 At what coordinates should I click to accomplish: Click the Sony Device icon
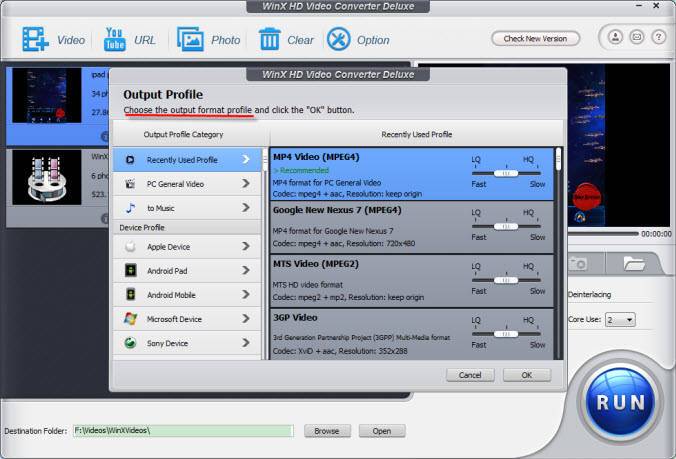(x=130, y=343)
